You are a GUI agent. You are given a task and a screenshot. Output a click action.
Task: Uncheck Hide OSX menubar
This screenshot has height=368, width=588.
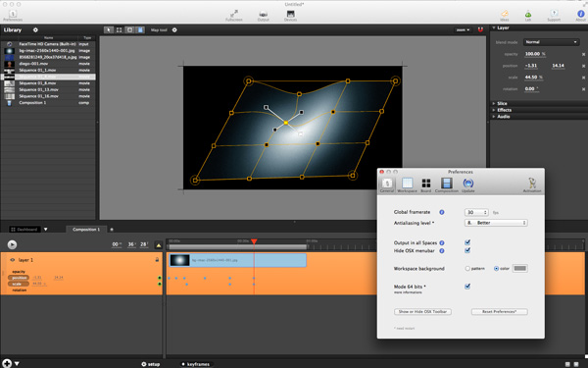pos(467,250)
